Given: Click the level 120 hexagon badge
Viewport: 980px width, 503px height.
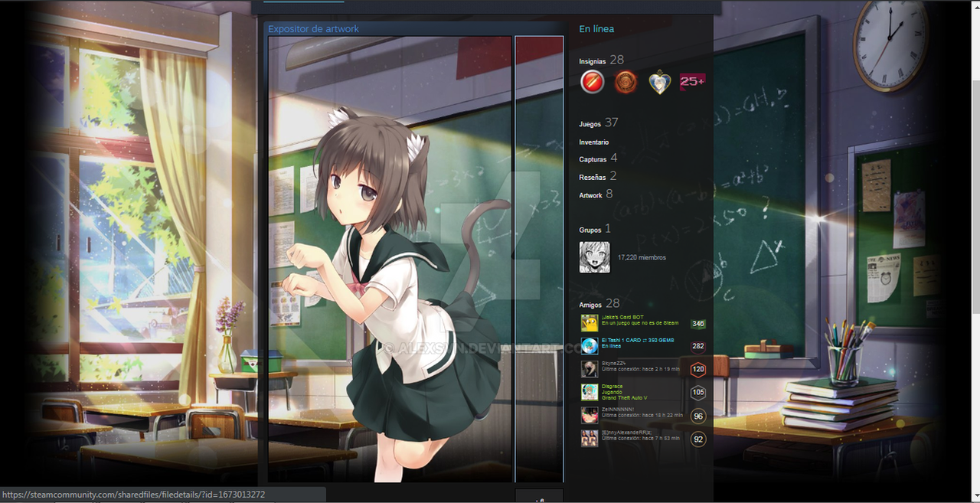Looking at the screenshot, I should pos(697,369).
